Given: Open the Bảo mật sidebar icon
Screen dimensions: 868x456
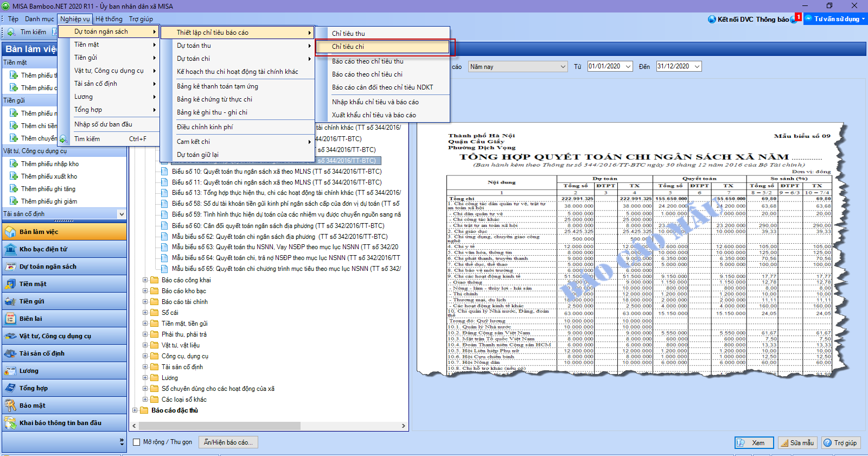Looking at the screenshot, I should [x=10, y=406].
